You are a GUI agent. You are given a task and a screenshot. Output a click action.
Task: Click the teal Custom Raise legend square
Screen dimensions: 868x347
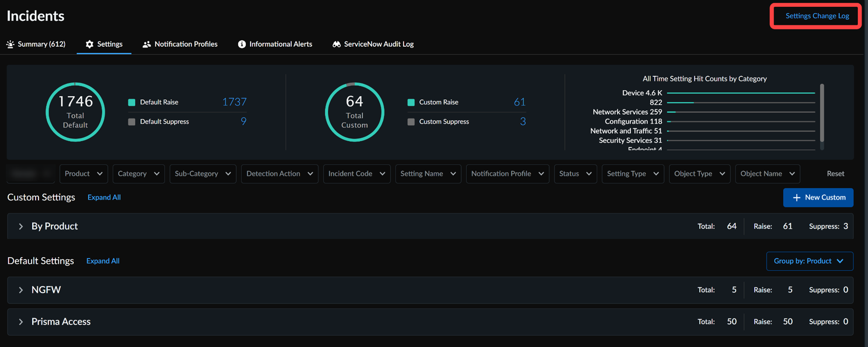pos(411,102)
